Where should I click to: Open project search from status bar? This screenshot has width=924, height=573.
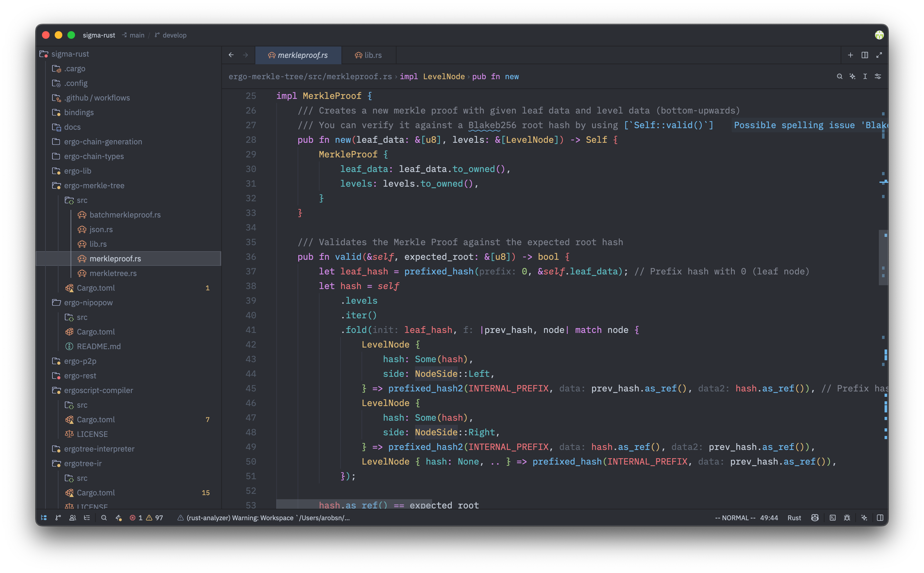(x=104, y=518)
